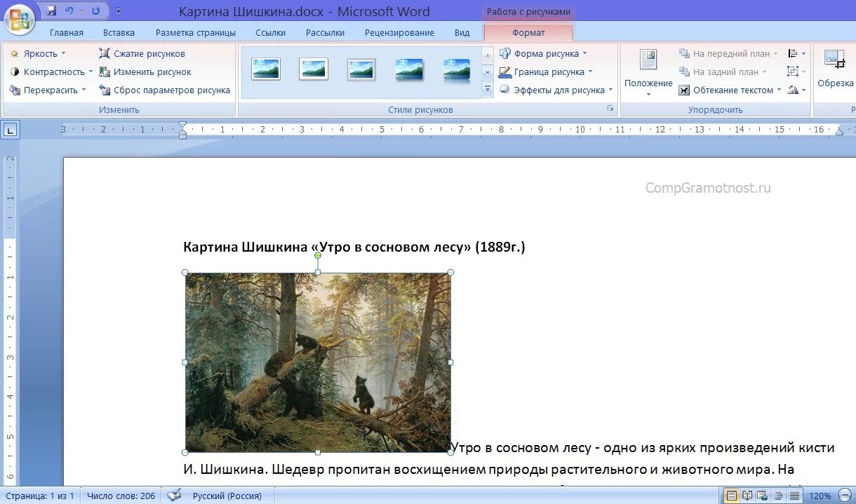Screen dimensions: 856x504
Task: Select the Вид tab
Action: coord(462,33)
